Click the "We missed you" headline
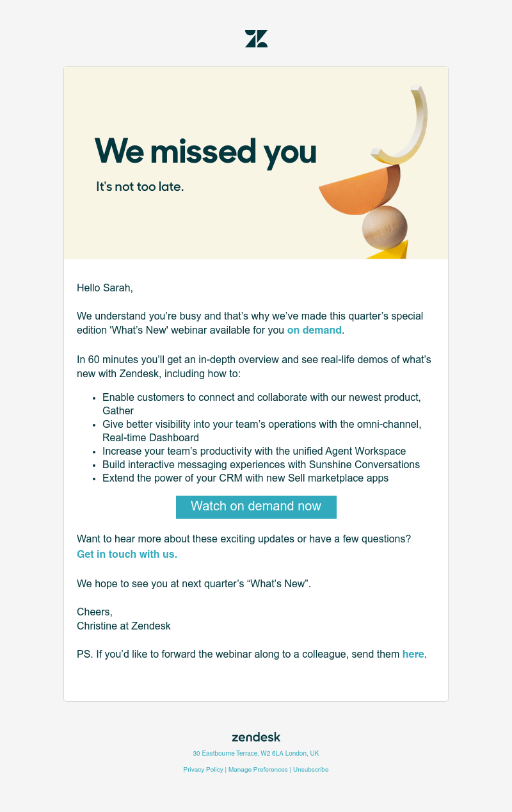Image resolution: width=512 pixels, height=812 pixels. pos(205,152)
